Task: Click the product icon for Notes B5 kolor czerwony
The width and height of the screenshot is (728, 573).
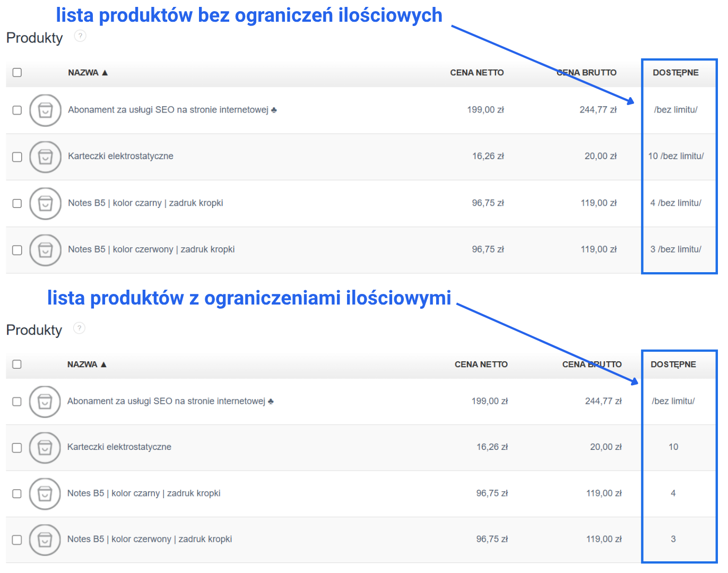Action: point(45,249)
